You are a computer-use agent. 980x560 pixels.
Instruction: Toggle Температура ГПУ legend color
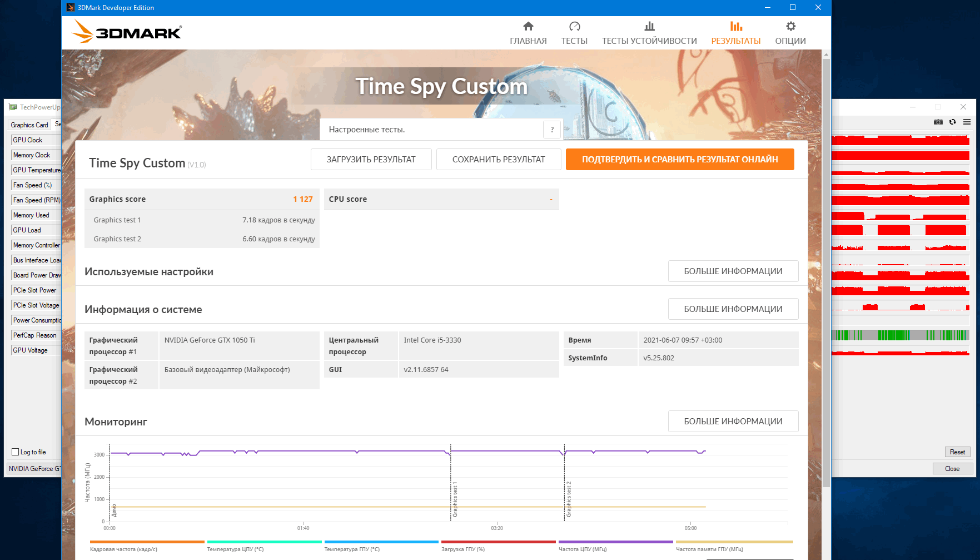pyautogui.click(x=381, y=542)
